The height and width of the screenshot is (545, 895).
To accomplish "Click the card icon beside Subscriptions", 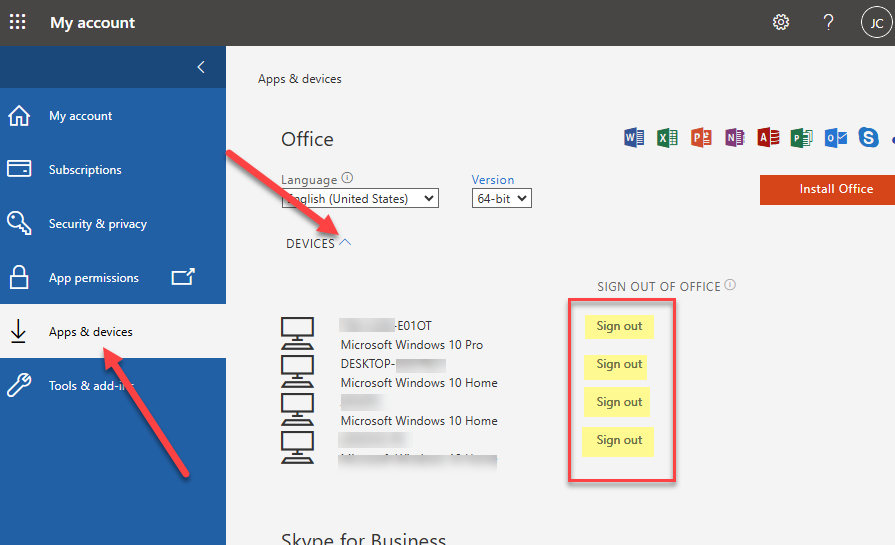I will [x=19, y=169].
